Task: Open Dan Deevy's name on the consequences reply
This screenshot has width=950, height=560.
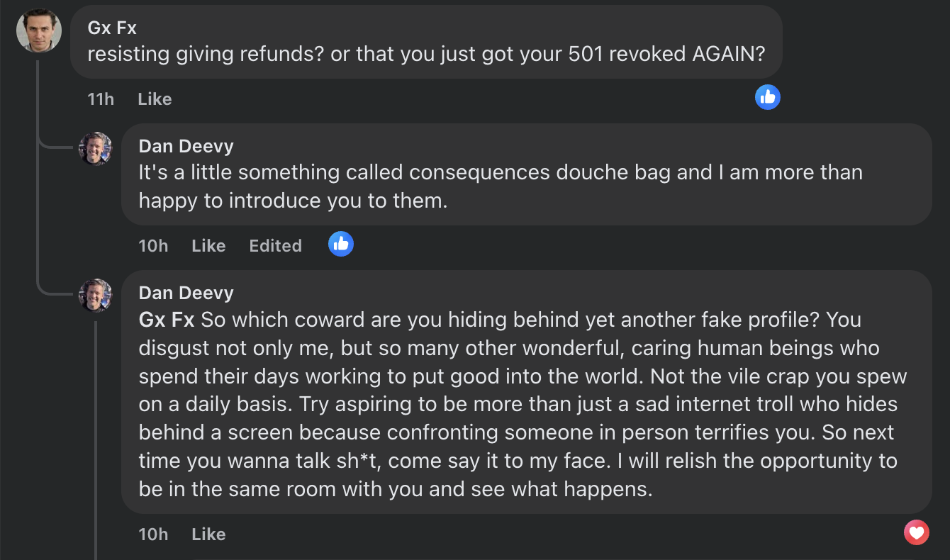Action: (x=186, y=146)
